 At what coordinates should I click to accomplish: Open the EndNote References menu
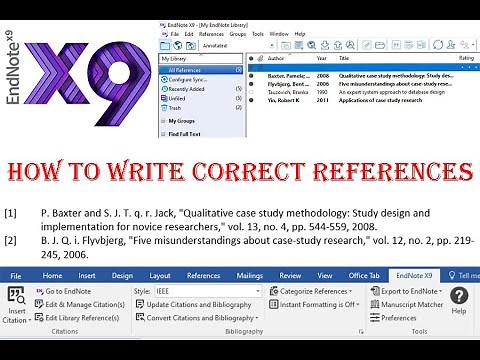pos(211,34)
